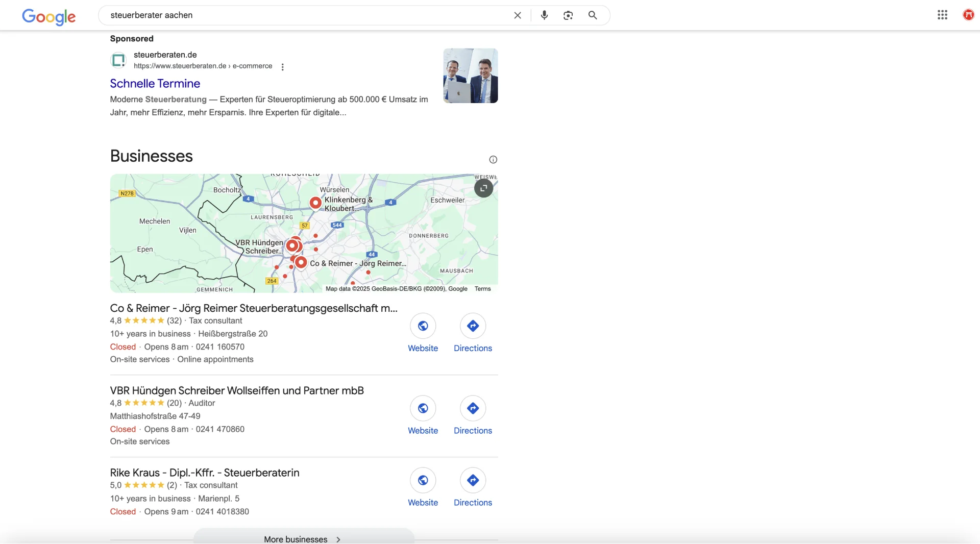
Task: Get directions to Co & Reimer
Action: (473, 326)
